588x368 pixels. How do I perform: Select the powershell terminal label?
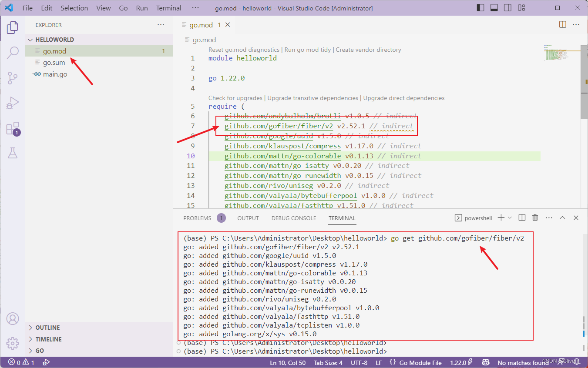pyautogui.click(x=473, y=218)
